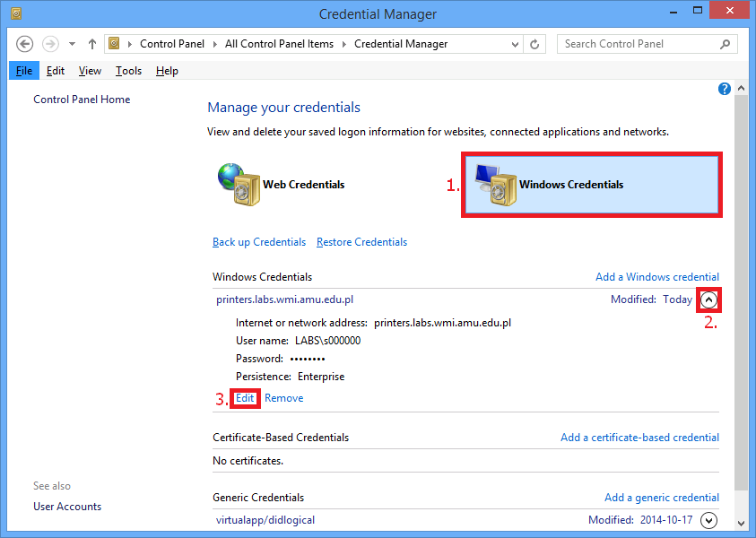
Task: Click the printers.labs.wmi.amu.edu.pl credential name
Action: (x=284, y=299)
